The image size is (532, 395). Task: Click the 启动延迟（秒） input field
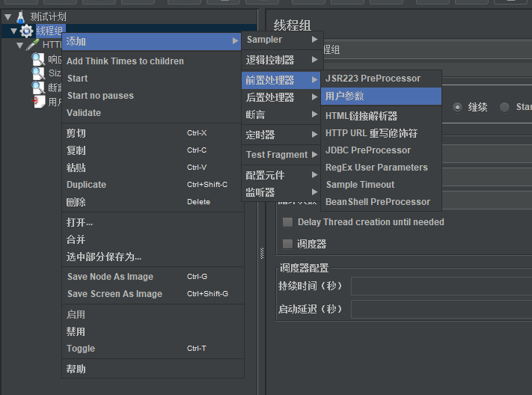tap(441, 309)
